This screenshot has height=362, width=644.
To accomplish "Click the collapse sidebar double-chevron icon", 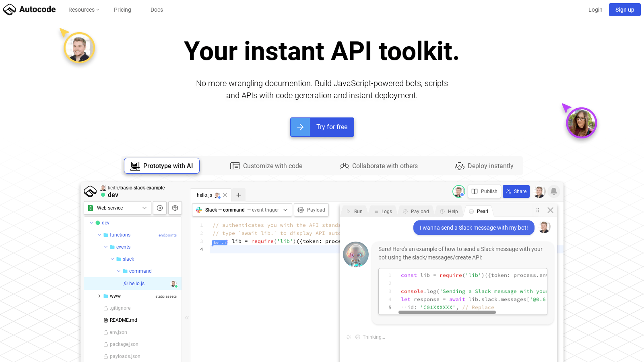I will tap(187, 318).
